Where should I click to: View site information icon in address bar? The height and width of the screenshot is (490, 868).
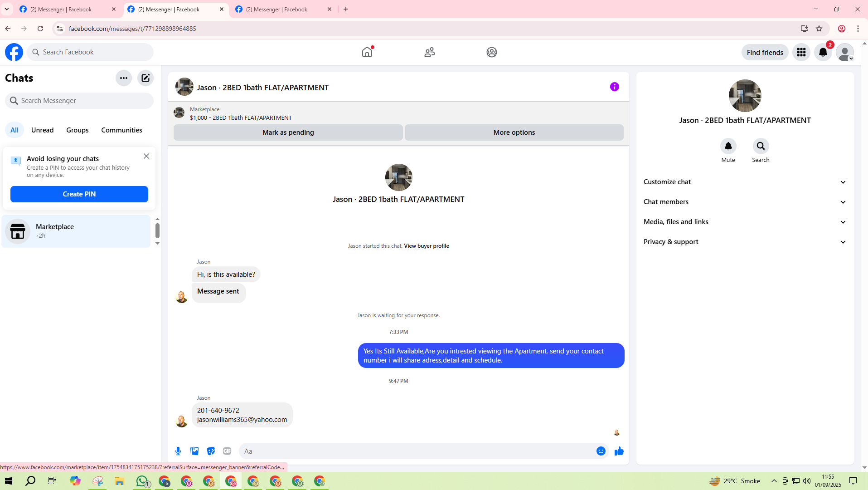click(x=59, y=29)
